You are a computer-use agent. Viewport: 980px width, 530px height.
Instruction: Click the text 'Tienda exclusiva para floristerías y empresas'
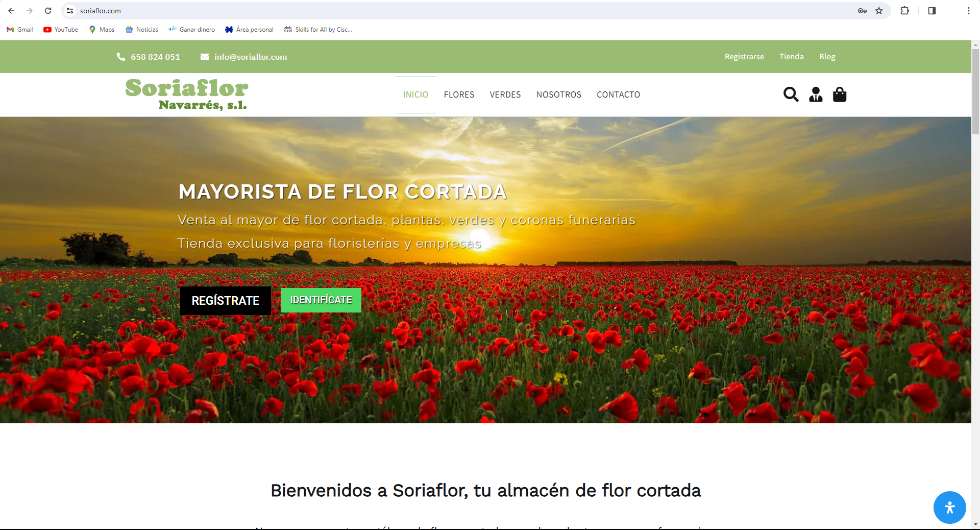click(329, 244)
